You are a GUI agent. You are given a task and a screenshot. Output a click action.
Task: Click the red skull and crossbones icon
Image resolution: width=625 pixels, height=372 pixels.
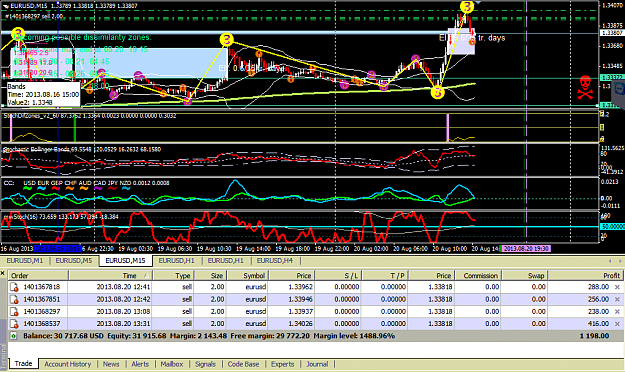585,87
